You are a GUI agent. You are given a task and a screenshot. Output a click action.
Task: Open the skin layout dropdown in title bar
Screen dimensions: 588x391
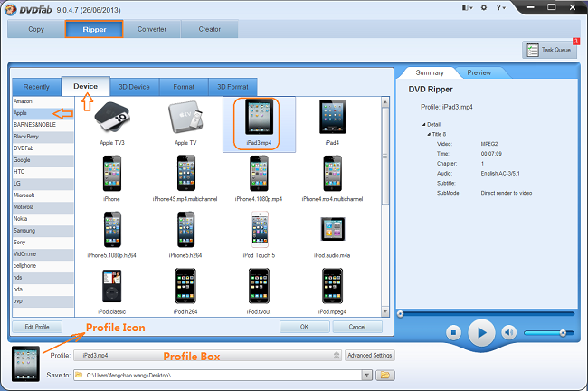click(468, 7)
